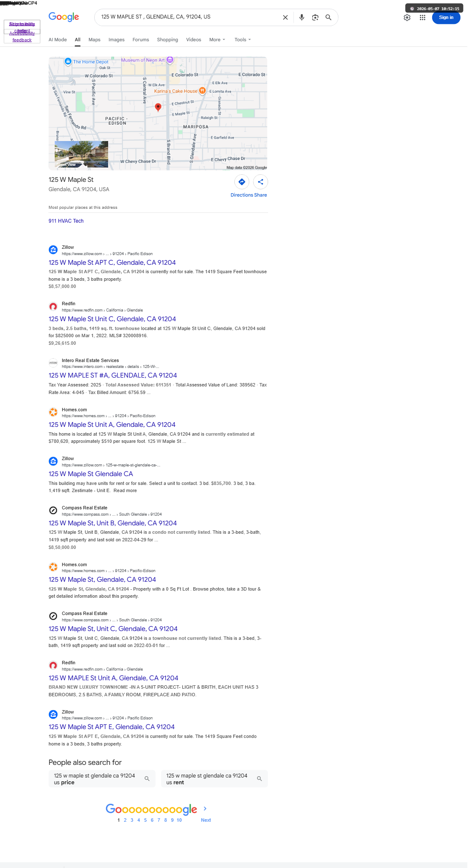Click the Next page link
The width and height of the screenshot is (473, 868).
(206, 820)
